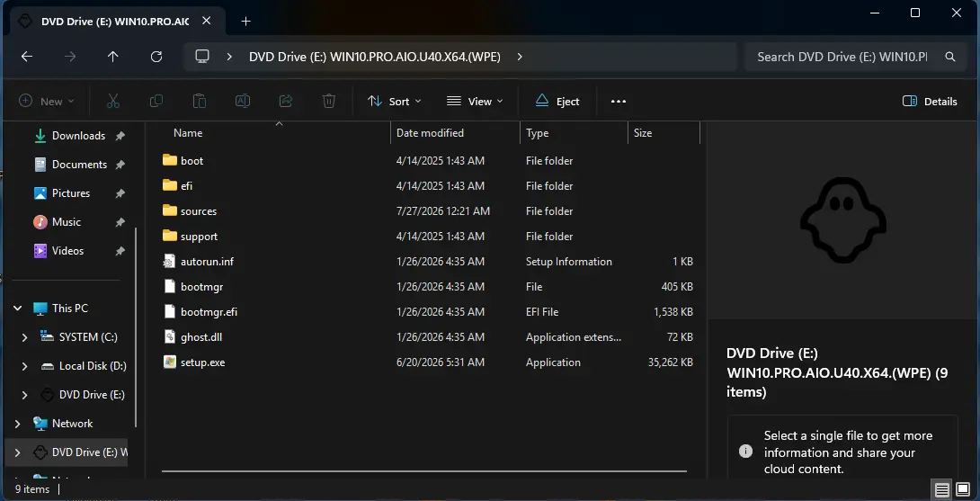Image resolution: width=980 pixels, height=501 pixels.
Task: Expand the Local Disk (D:) node
Action: coord(24,366)
